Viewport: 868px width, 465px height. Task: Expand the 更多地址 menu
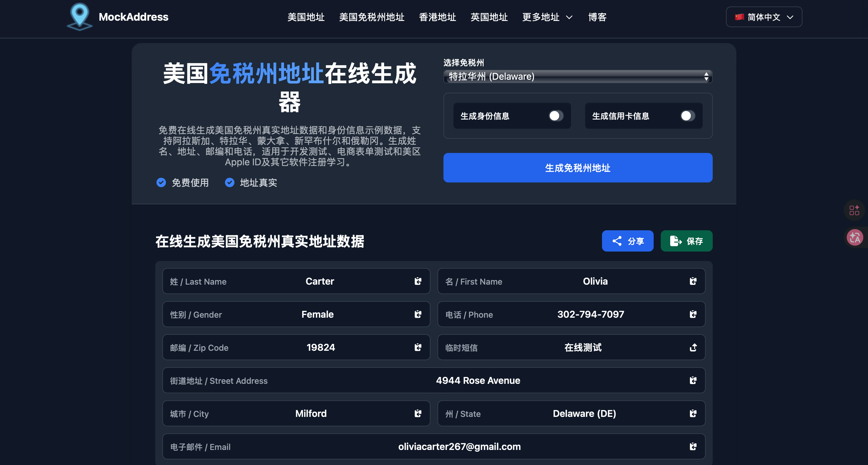click(547, 17)
